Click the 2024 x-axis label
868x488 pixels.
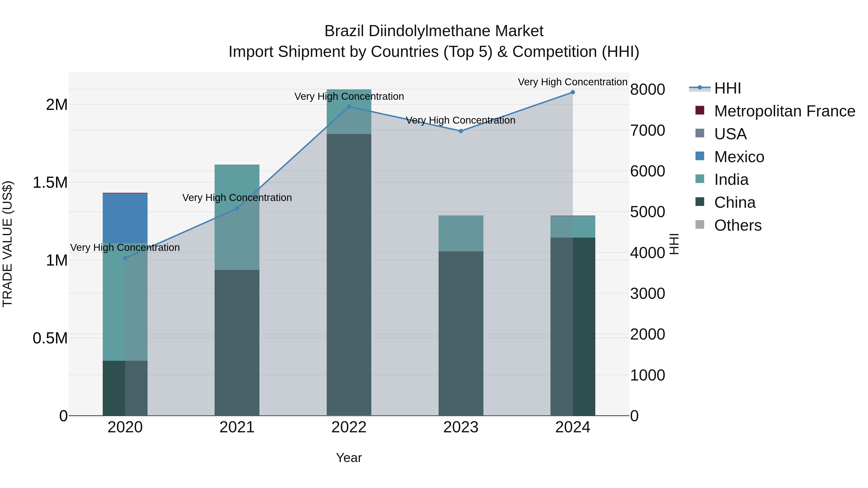coord(573,427)
